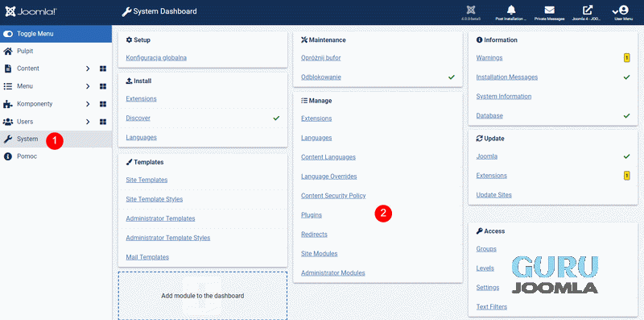Click the Joomla version 4.0.0-beta5 icon
The height and width of the screenshot is (320, 644).
click(471, 10)
